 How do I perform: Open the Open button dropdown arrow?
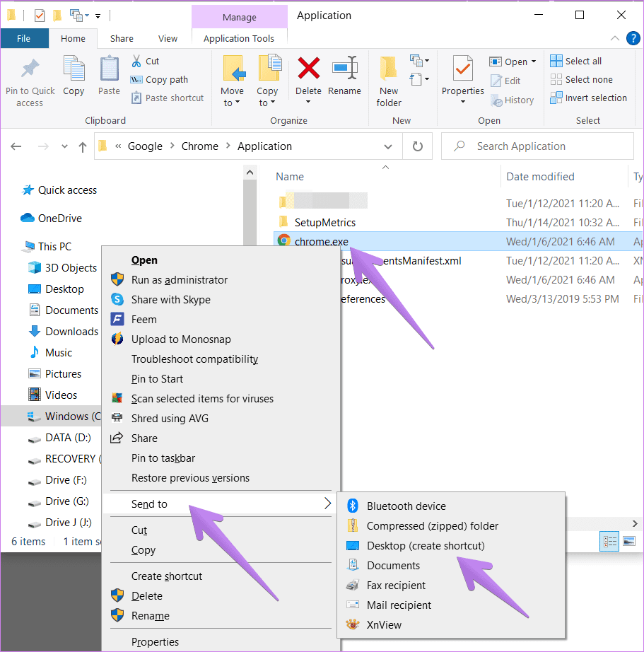tap(534, 62)
